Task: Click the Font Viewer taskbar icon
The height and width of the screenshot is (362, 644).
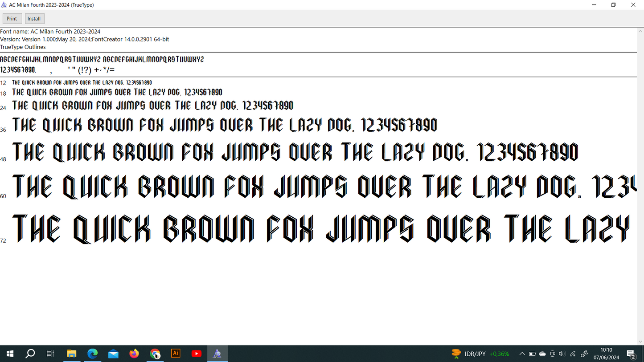Action: 217,354
